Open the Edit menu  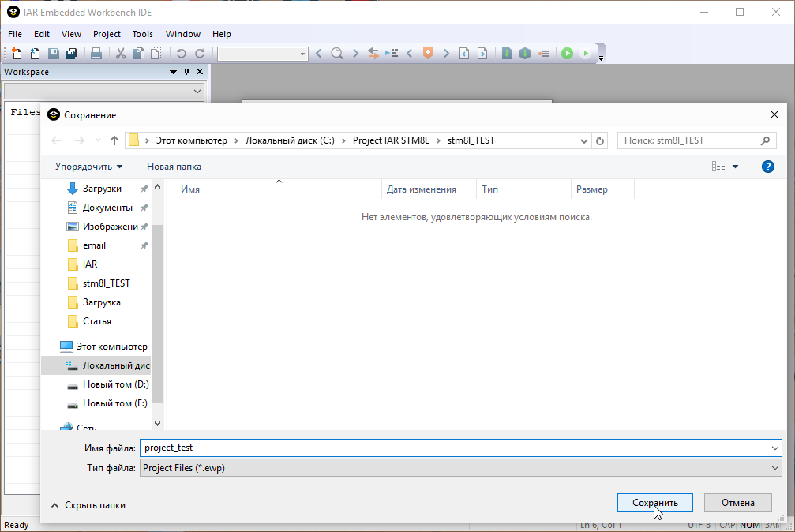pyautogui.click(x=42, y=34)
